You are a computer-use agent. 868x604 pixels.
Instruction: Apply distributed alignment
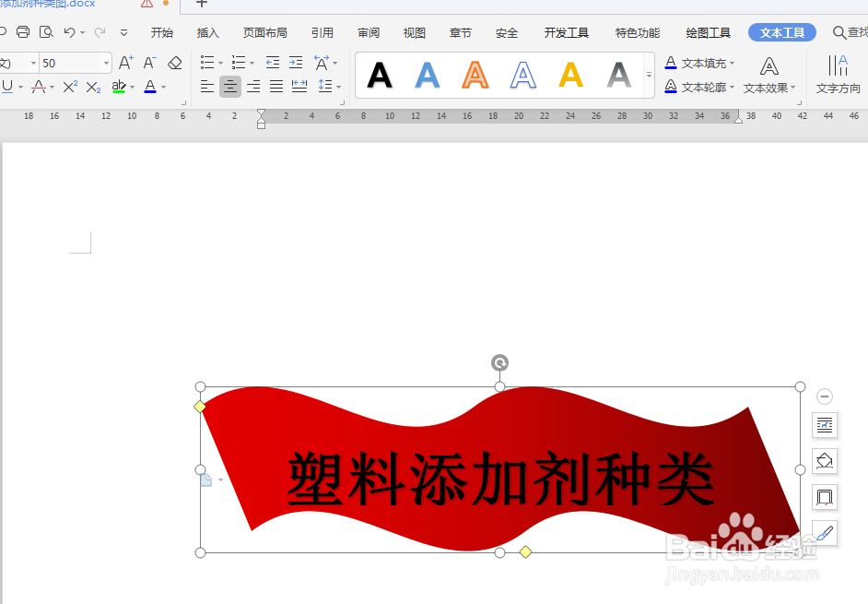[x=299, y=87]
